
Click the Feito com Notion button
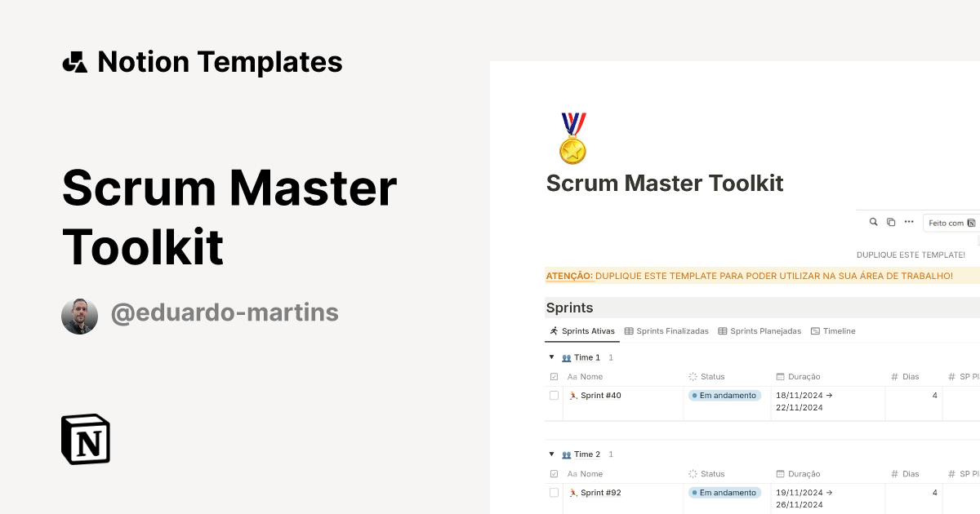coord(950,222)
